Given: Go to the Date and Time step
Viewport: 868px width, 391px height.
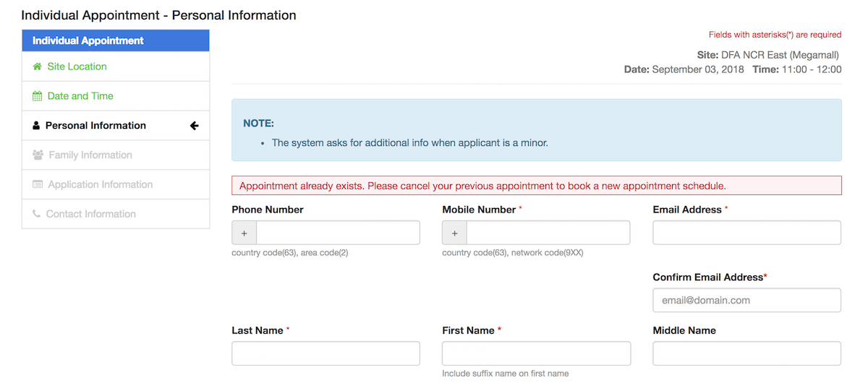Looking at the screenshot, I should tap(80, 96).
